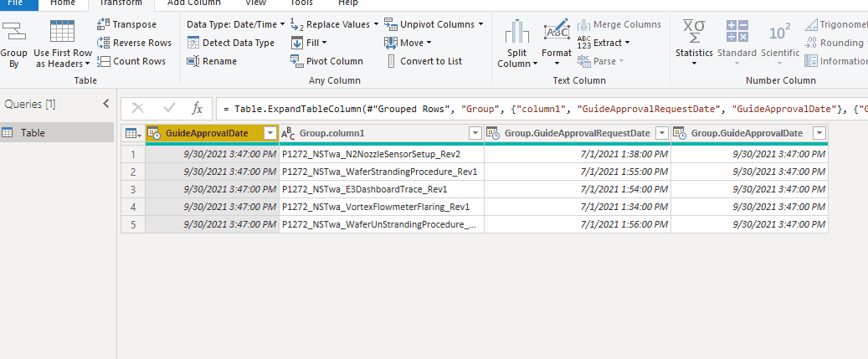Click into the formula bar text

pos(542,109)
